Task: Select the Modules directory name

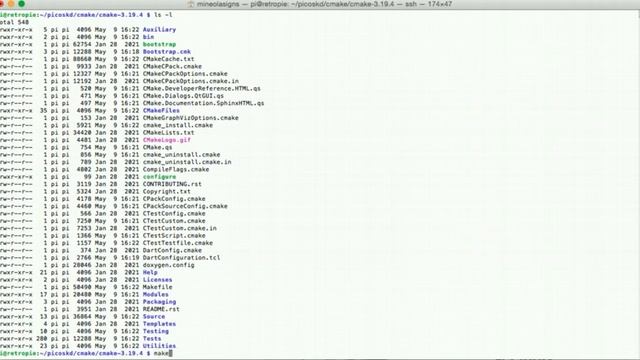Action: point(156,294)
